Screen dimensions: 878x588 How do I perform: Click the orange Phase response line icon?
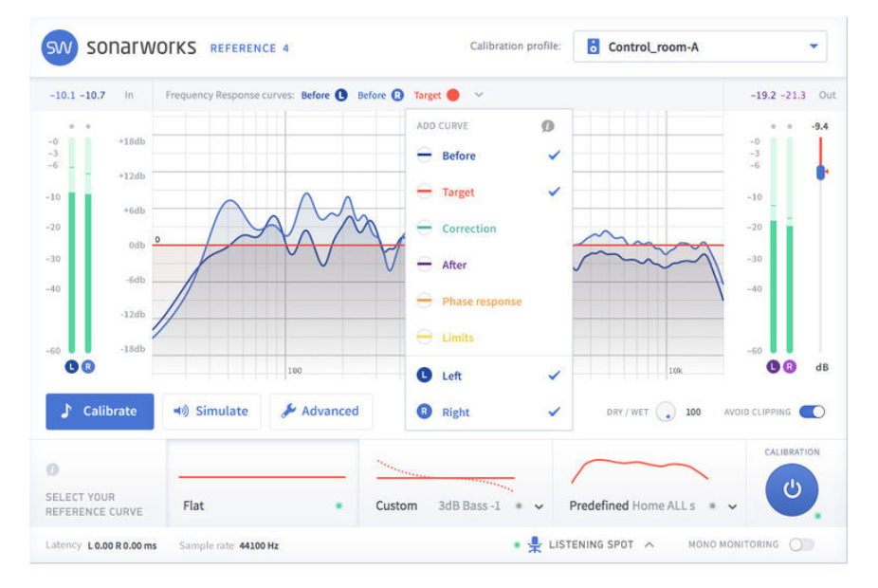coord(425,301)
